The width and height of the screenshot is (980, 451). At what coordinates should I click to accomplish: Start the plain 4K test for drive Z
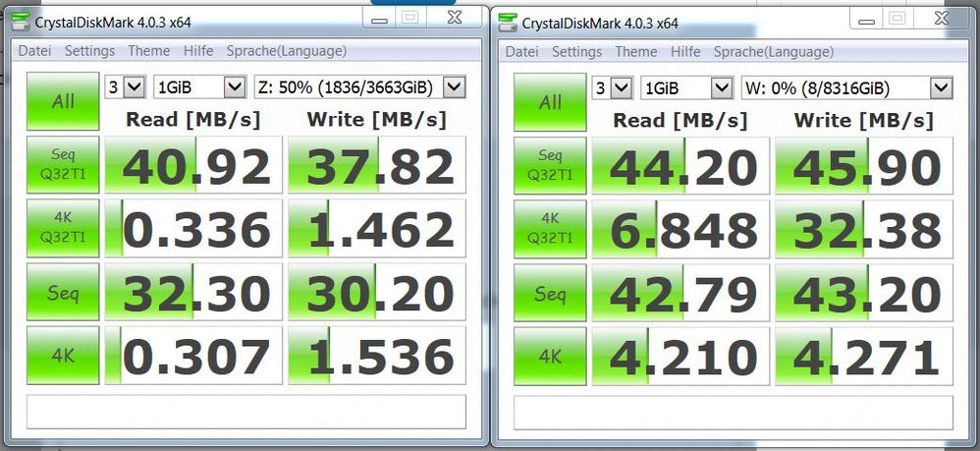click(63, 356)
